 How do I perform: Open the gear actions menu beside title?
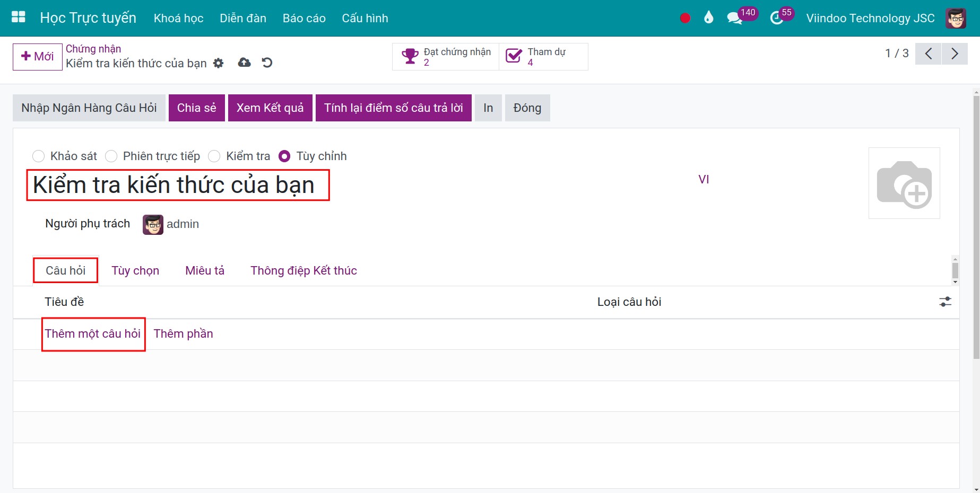(218, 63)
